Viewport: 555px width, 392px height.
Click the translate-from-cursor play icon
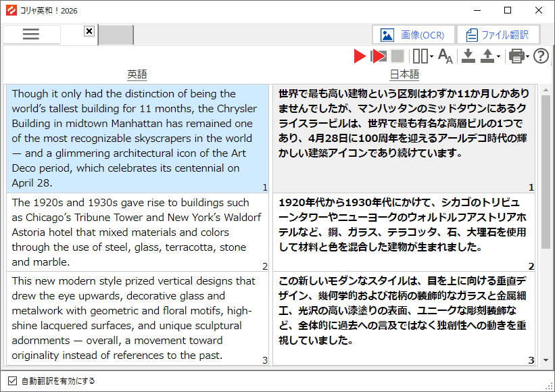pyautogui.click(x=379, y=57)
